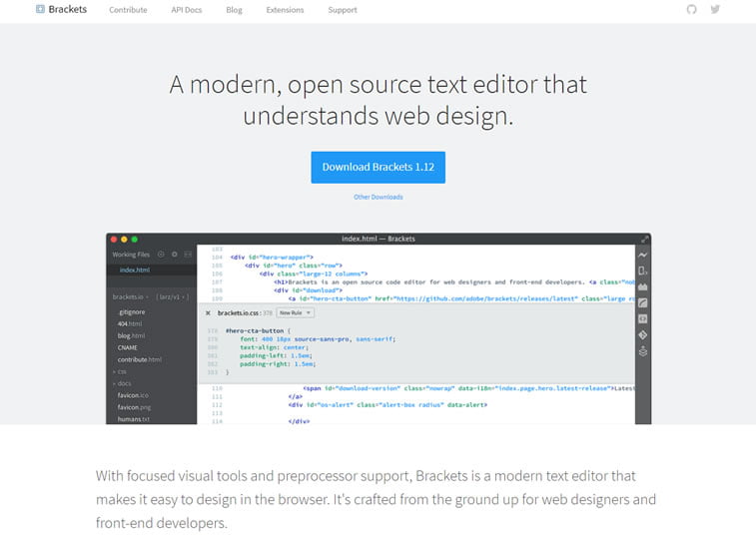Close the brackets.io.css inline editor

tap(208, 313)
